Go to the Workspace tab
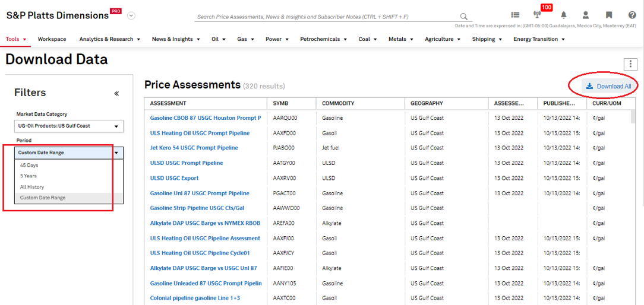 (52, 39)
